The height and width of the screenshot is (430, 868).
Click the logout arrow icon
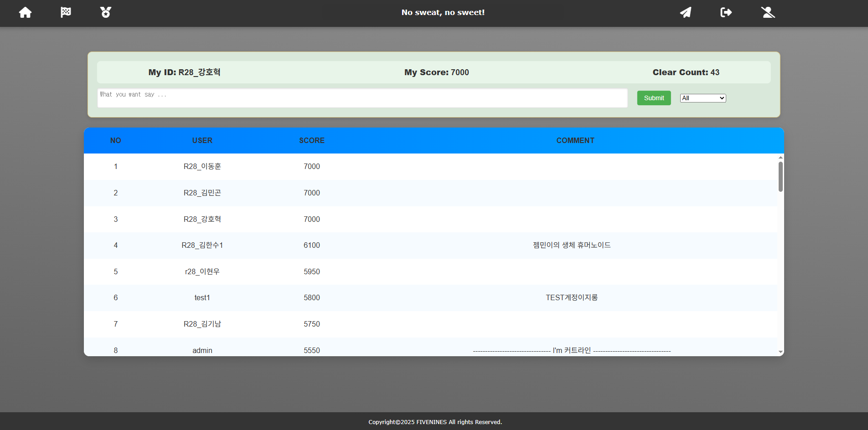(x=726, y=12)
